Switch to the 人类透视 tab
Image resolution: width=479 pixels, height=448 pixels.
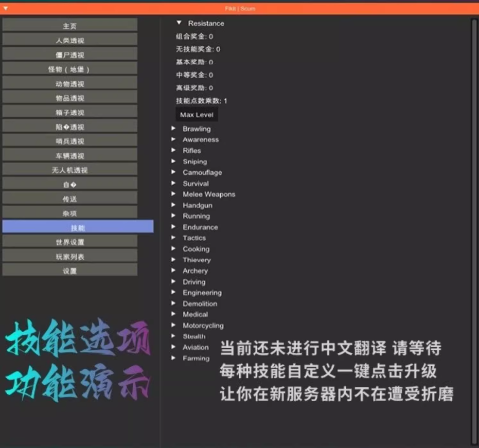point(70,40)
